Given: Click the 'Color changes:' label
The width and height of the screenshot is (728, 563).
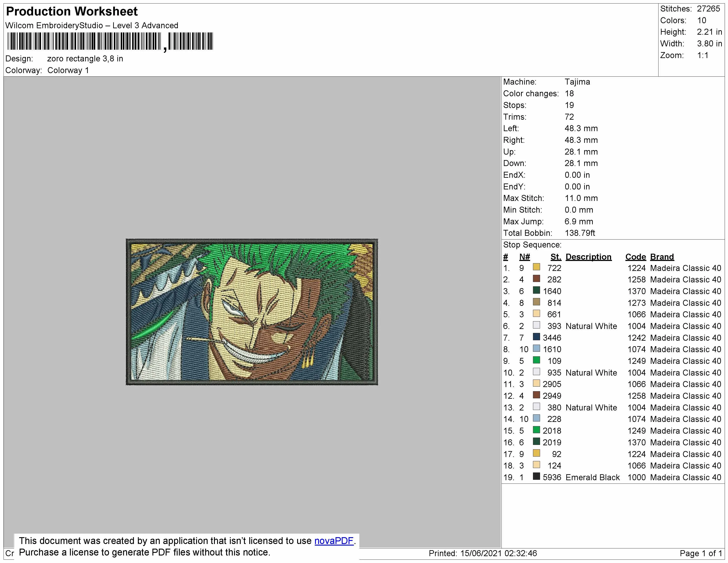Looking at the screenshot, I should tap(531, 94).
